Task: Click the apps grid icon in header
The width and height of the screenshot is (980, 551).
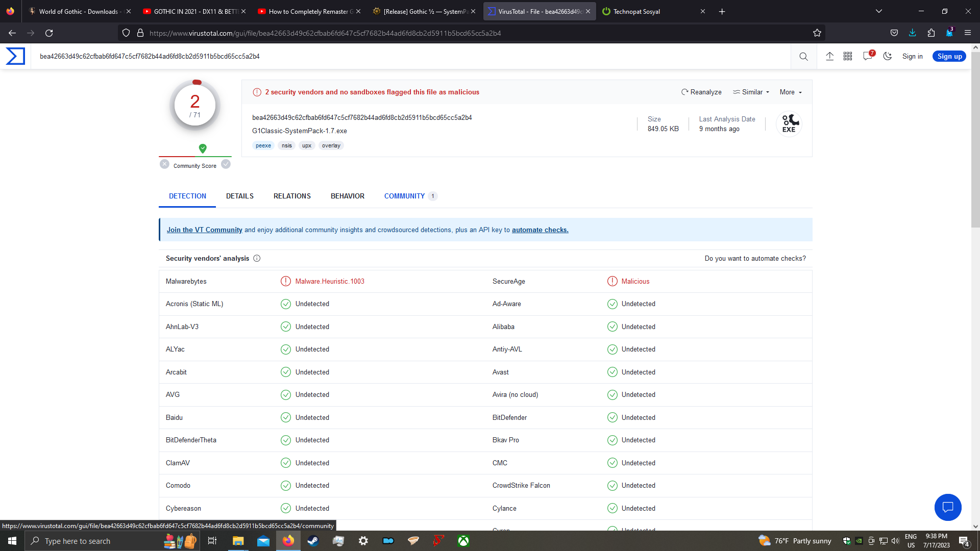Action: click(848, 56)
